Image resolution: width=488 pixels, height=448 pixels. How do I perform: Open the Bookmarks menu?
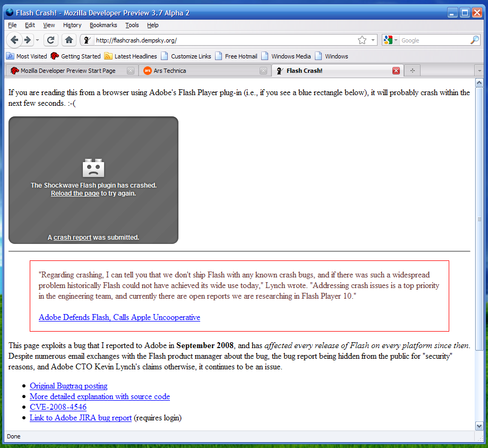(104, 25)
